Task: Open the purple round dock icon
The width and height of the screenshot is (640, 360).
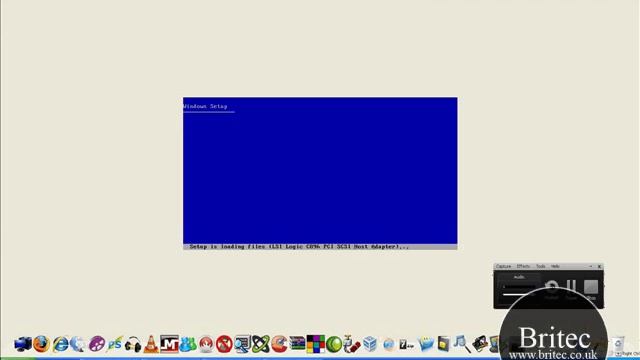Action: [x=97, y=344]
